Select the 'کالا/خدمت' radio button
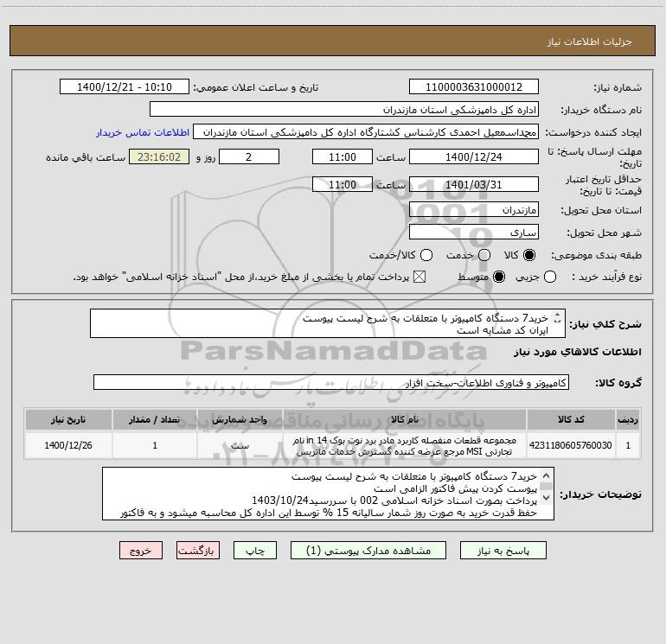 tap(426, 255)
